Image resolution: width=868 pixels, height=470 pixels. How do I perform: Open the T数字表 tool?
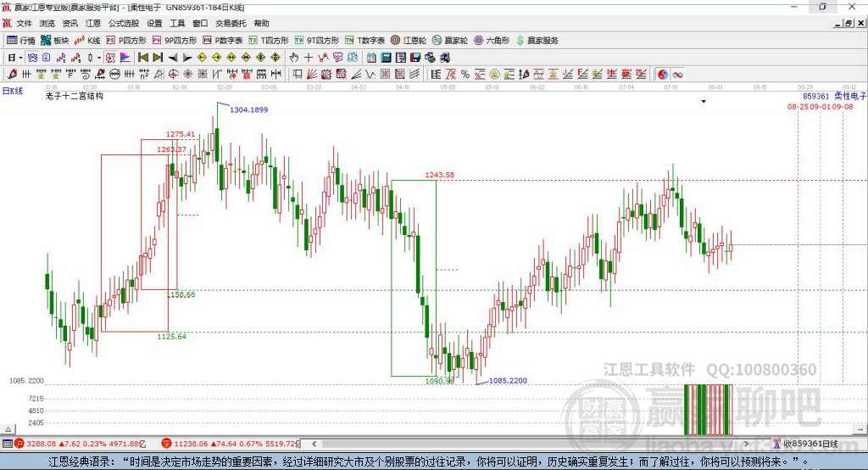pos(364,41)
